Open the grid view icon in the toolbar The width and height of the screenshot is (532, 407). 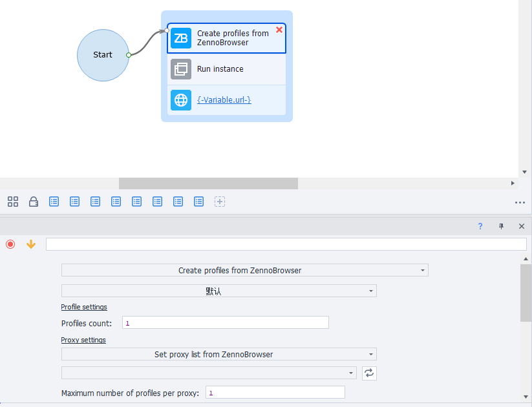point(13,202)
